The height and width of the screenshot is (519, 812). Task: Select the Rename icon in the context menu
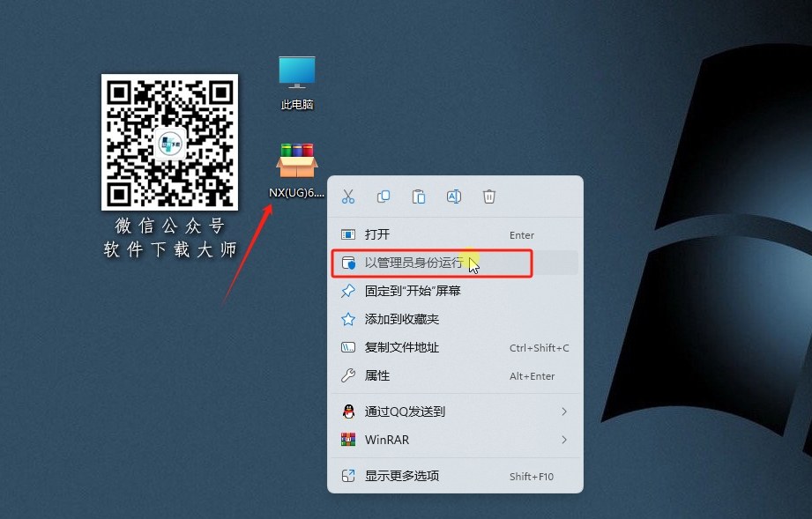tap(453, 196)
